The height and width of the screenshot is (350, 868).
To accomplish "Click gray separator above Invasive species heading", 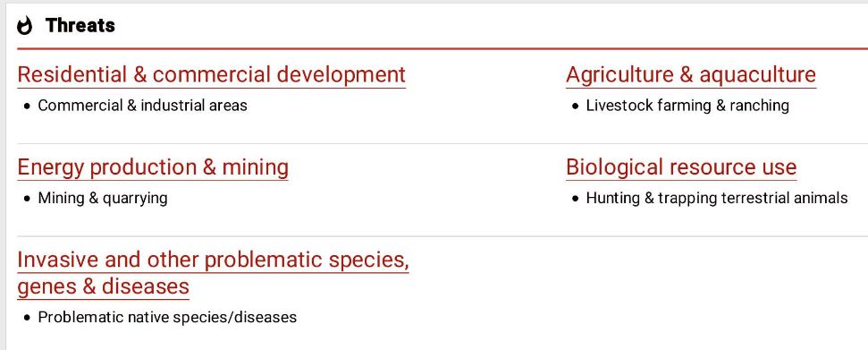I will 442,236.
